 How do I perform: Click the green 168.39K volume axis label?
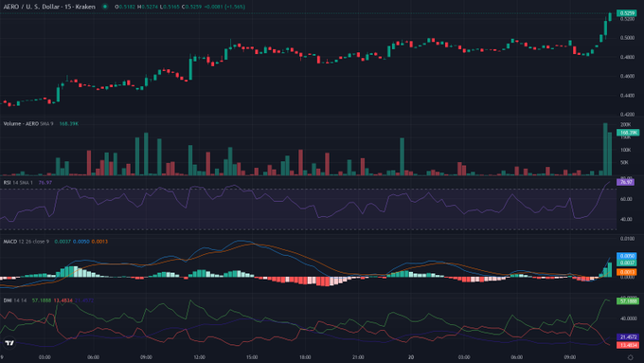(628, 133)
